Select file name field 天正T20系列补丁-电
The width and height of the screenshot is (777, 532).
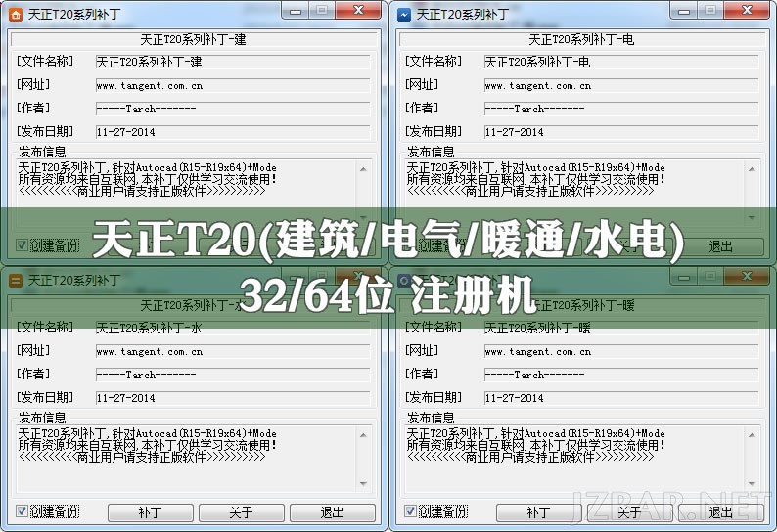(x=621, y=62)
